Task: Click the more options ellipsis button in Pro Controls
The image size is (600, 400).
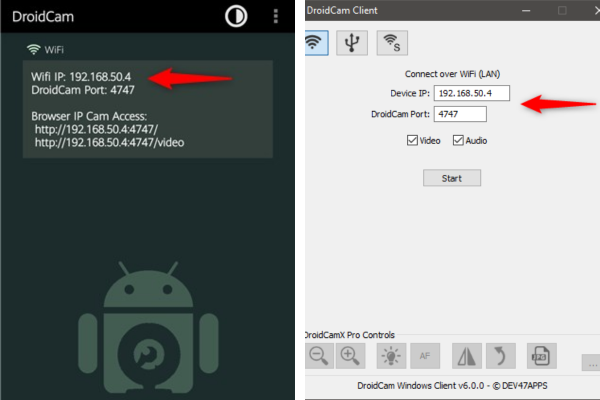Action: pos(592,363)
